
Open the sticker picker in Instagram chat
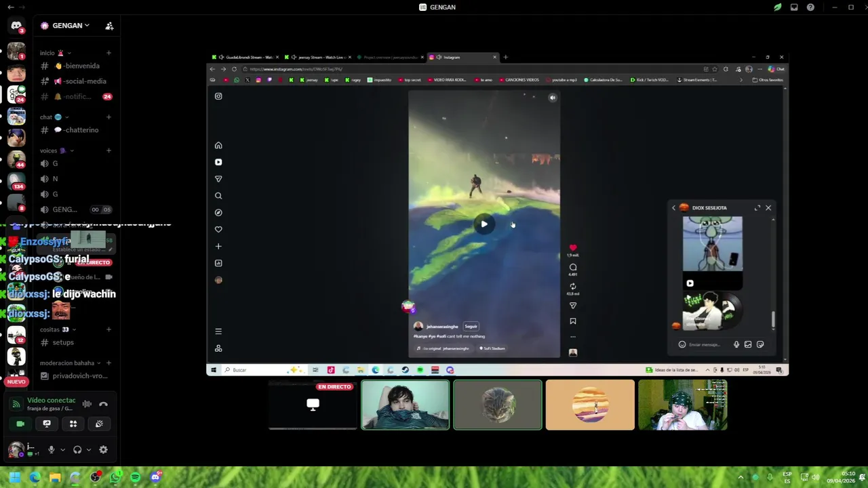[760, 344]
